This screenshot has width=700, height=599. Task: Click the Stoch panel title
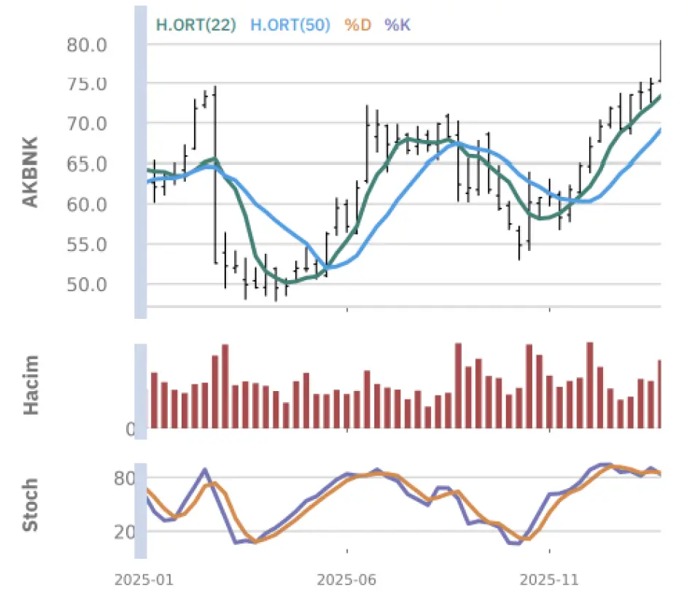coord(31,505)
